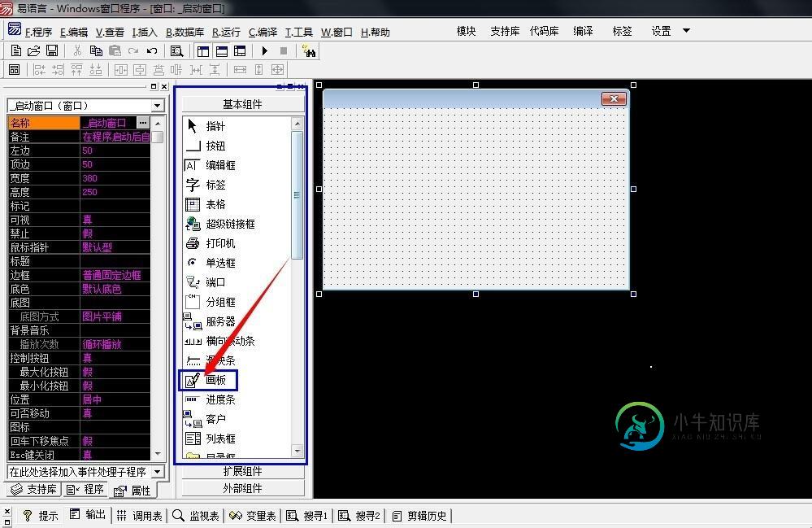Open the 调用表 tab
Viewport: 812px width, 528px height.
coord(139,516)
